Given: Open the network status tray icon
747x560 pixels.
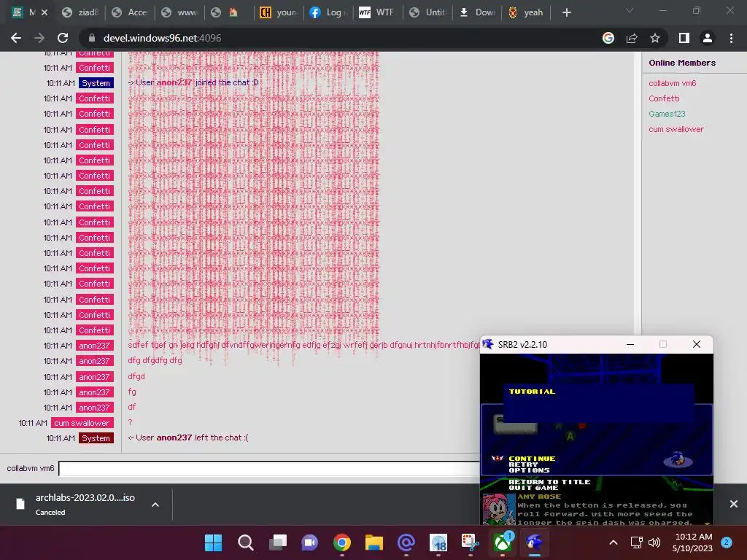Looking at the screenshot, I should 636,542.
